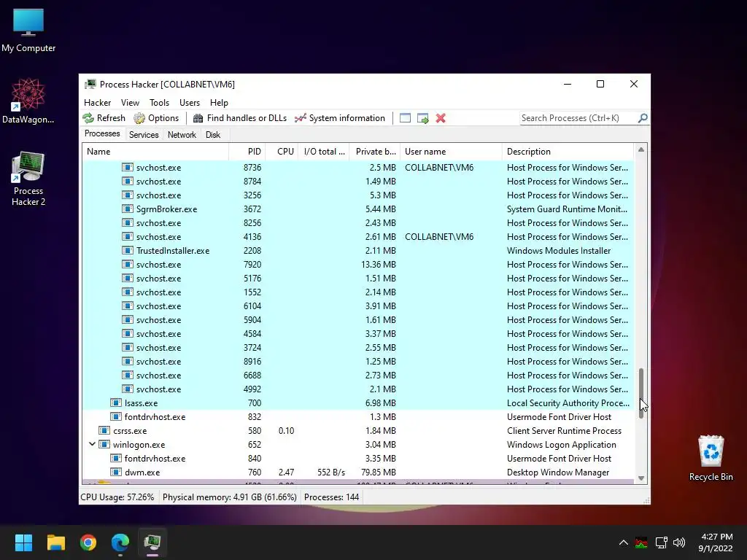Click icon of fontdrvhost.exe PID 832
Viewport: 747px width, 560px height.
click(x=116, y=416)
